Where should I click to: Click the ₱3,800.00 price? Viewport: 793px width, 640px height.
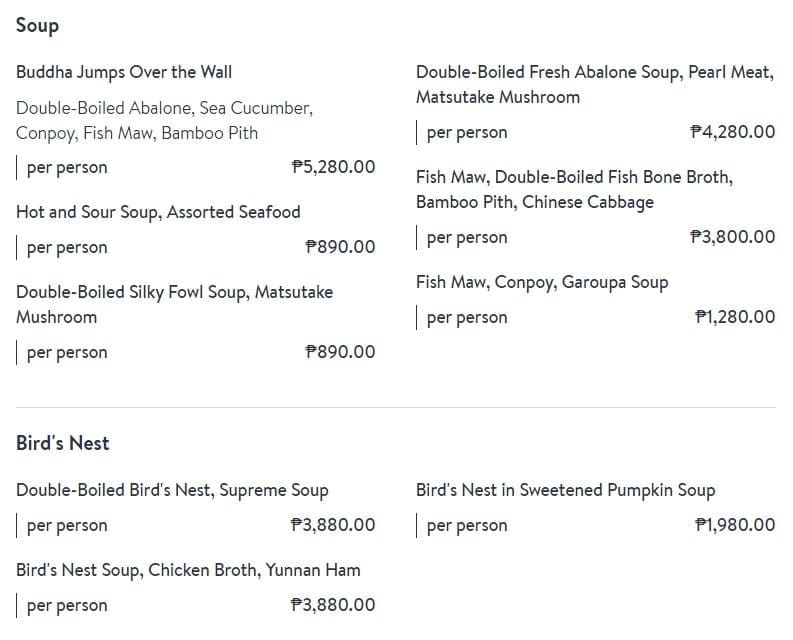click(732, 237)
